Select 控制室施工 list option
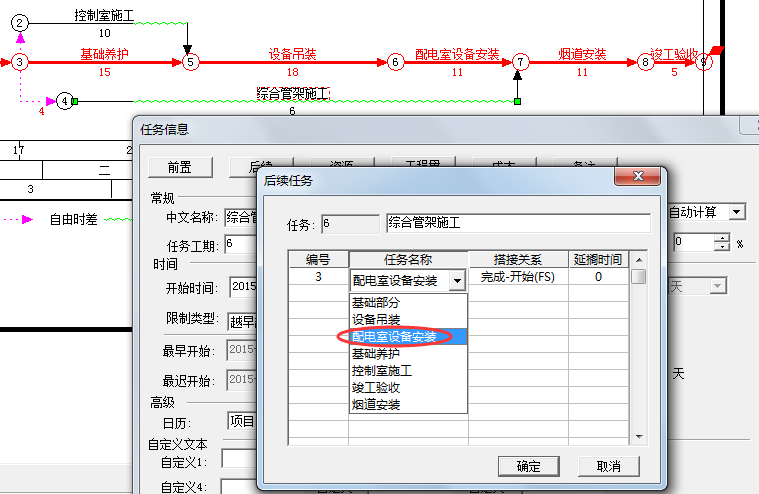Viewport: 759px width, 494px height. click(x=381, y=371)
